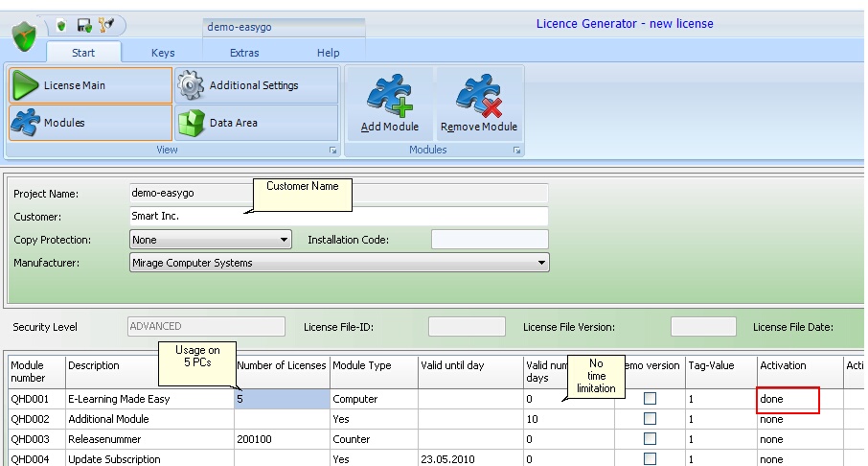The image size is (868, 466).
Task: Check demo version box for Update Subscription
Action: click(651, 459)
